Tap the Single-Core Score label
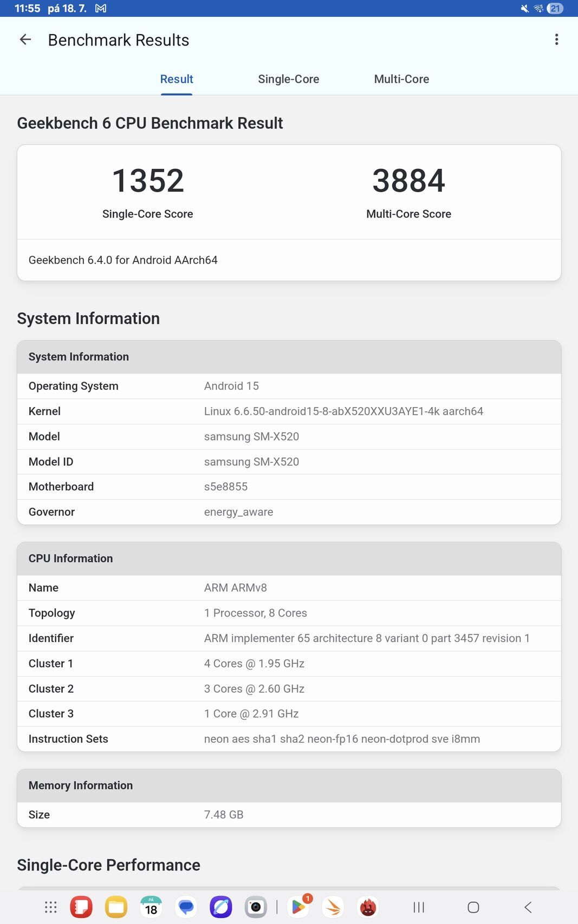The width and height of the screenshot is (578, 924). point(148,214)
